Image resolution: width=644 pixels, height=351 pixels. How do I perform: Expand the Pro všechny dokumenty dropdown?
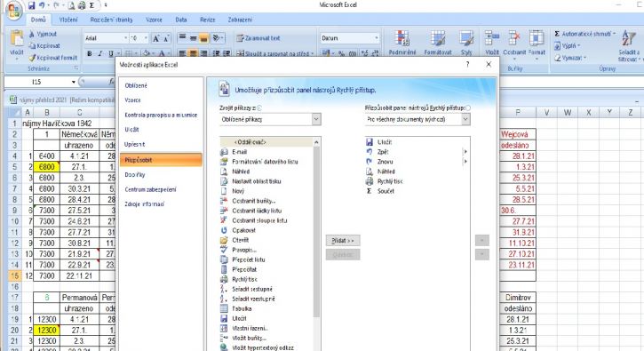click(417, 119)
